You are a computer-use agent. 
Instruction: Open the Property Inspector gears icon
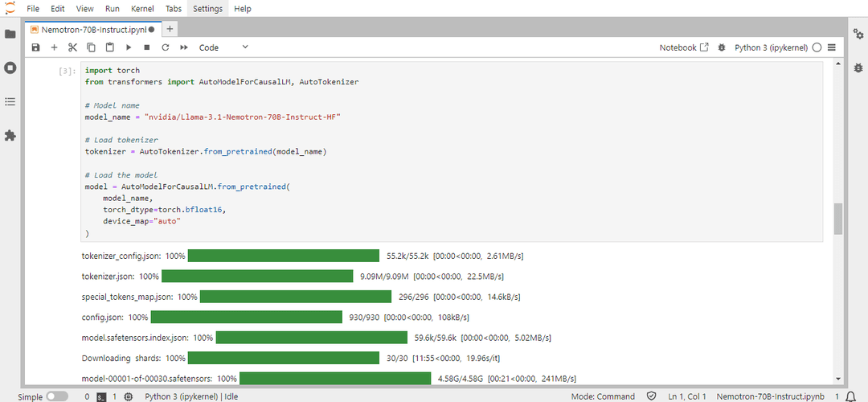858,35
